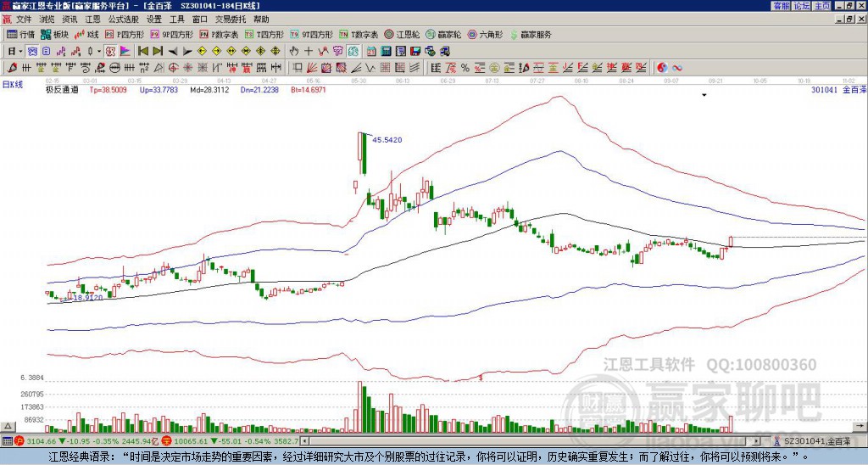This screenshot has height=465, width=868.
Task: Open the P数字表 tool
Action: tap(220, 34)
